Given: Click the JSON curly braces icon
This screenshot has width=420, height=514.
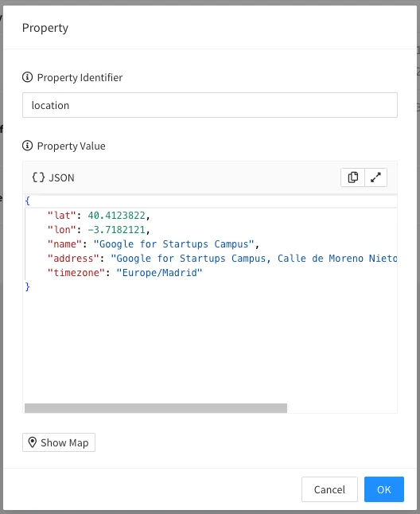Looking at the screenshot, I should click(38, 177).
